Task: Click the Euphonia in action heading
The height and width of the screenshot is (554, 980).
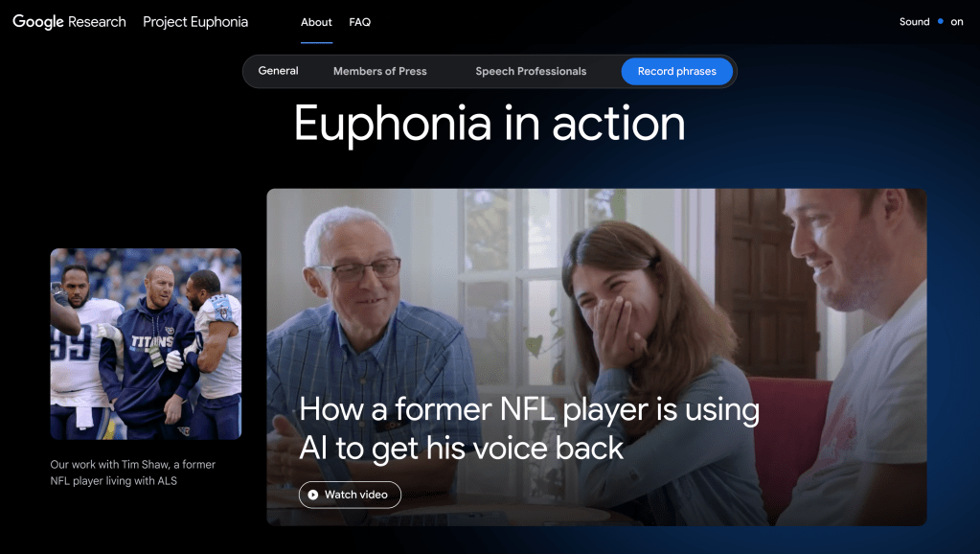Action: (490, 124)
